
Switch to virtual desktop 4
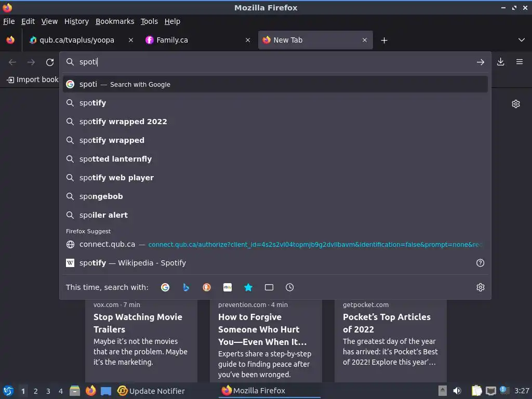tap(61, 391)
